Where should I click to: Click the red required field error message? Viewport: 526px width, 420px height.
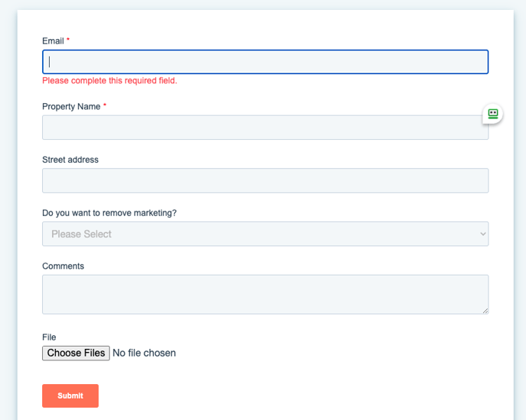pos(109,80)
